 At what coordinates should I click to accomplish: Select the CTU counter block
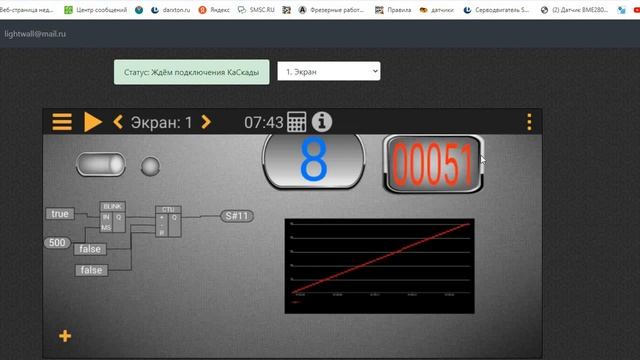coord(168,221)
